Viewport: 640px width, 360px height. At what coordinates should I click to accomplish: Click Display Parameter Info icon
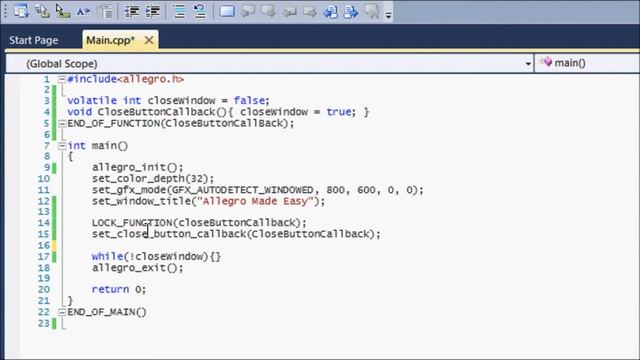42,11
